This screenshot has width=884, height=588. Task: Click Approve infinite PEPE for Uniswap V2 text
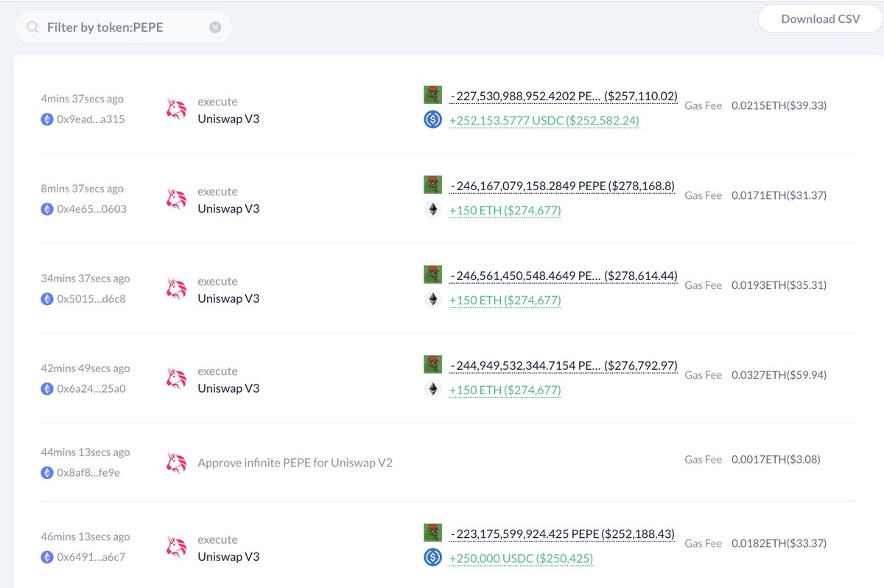295,463
